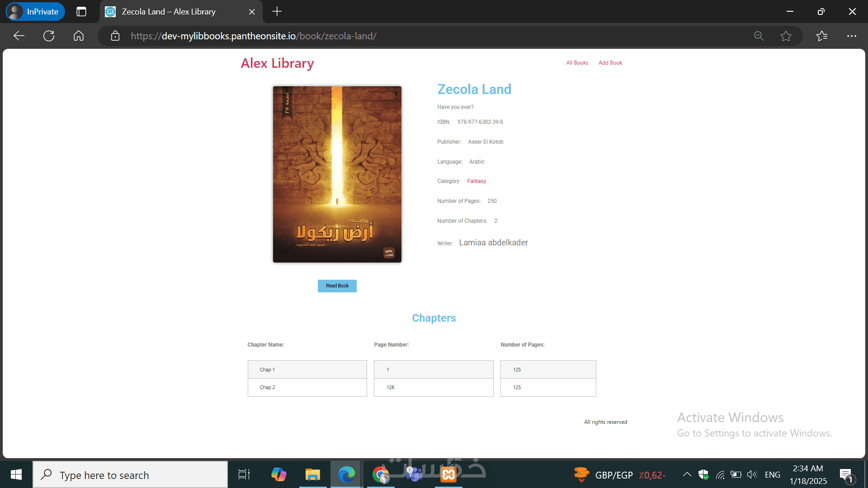View site information lock icon
This screenshot has width=868, height=488.
[115, 36]
